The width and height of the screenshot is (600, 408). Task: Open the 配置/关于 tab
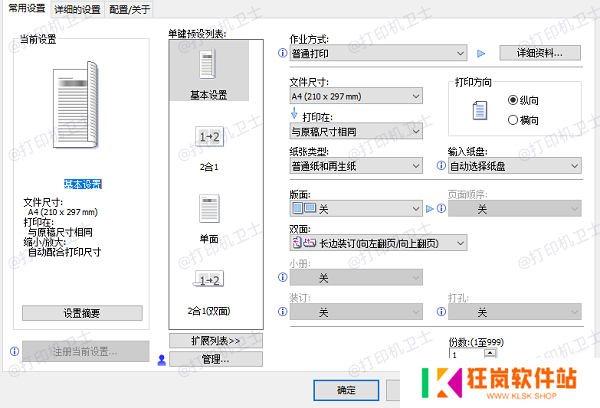tap(131, 9)
